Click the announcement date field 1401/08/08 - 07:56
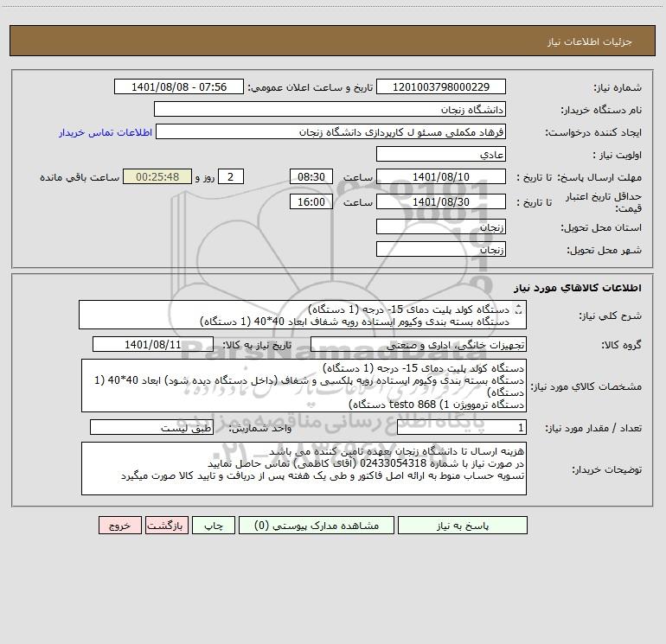This screenshot has width=666, height=644. click(179, 86)
